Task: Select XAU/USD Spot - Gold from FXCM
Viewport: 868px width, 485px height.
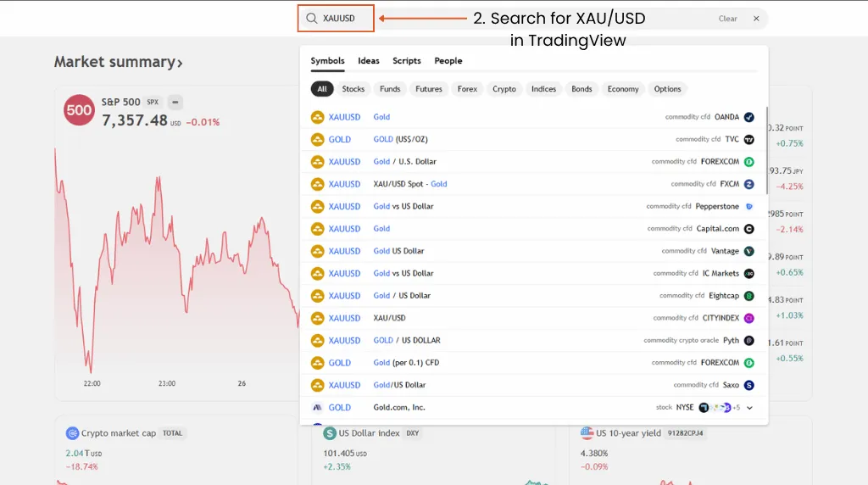Action: click(x=533, y=184)
